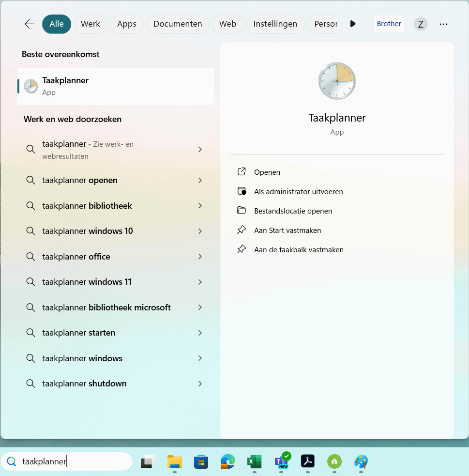Choose the Instellingen filter tab
Image resolution: width=469 pixels, height=476 pixels.
pyautogui.click(x=275, y=24)
